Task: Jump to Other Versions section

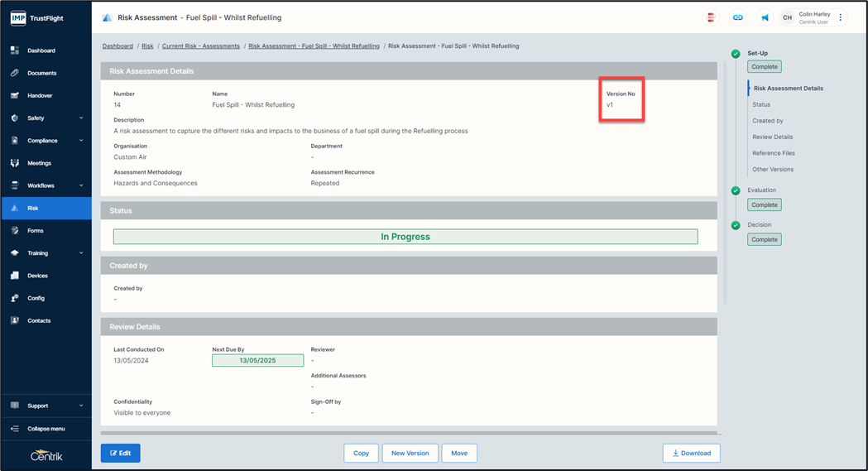Action: 772,169
